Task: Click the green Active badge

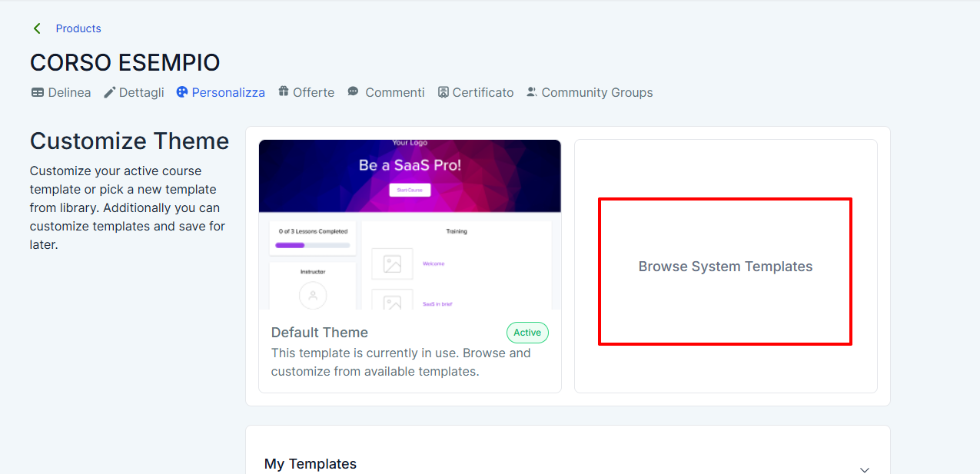Action: (x=527, y=333)
